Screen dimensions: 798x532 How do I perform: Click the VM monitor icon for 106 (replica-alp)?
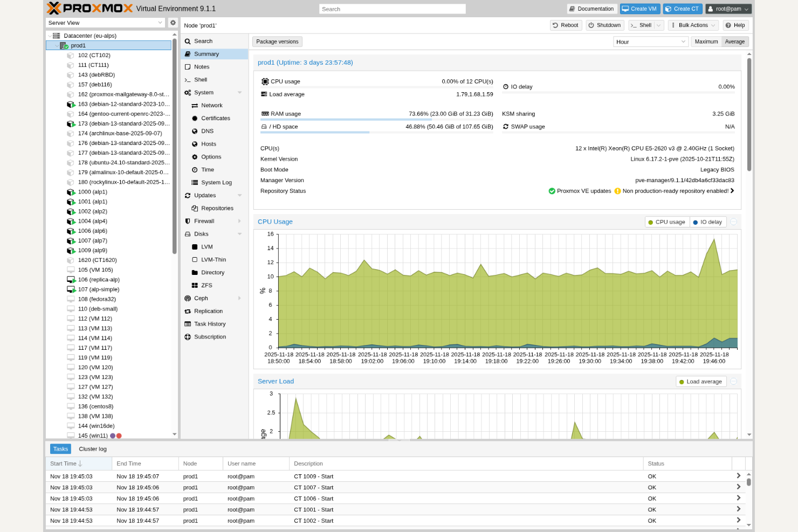coord(71,280)
